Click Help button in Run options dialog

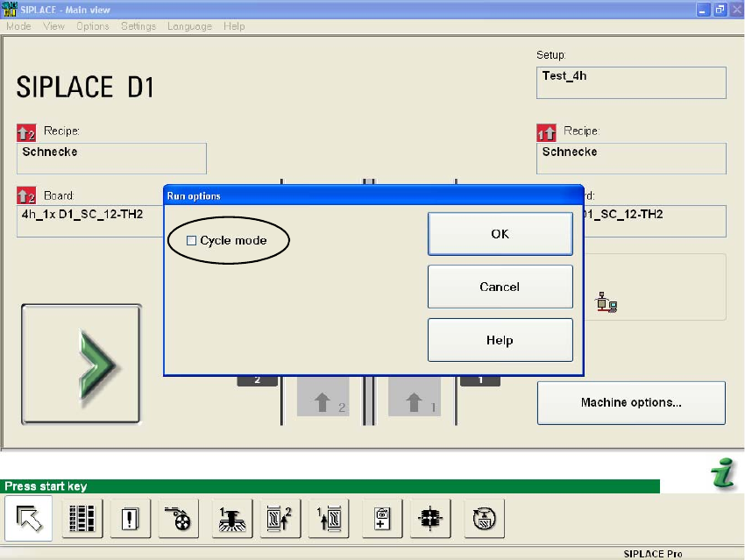click(x=500, y=340)
